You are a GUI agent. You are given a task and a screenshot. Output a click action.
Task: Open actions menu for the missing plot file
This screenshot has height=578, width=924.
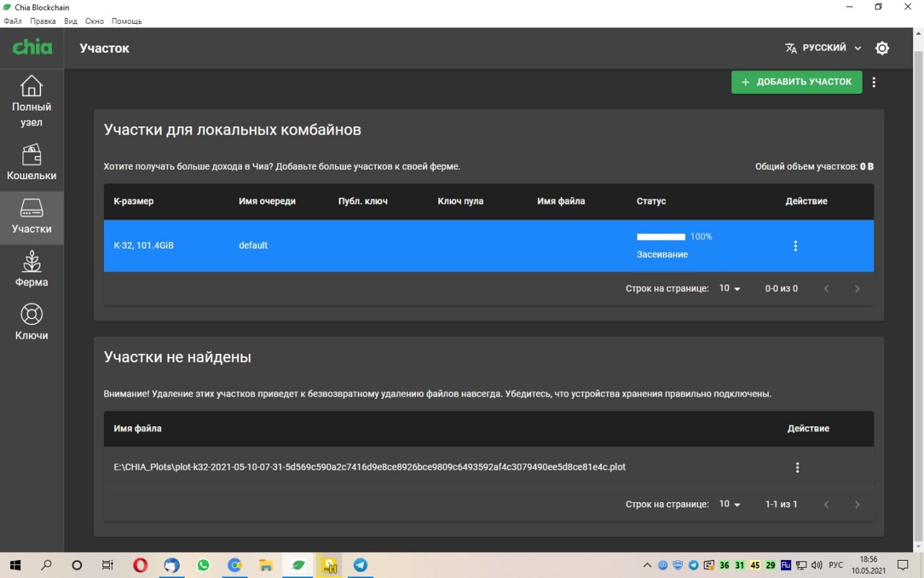[797, 467]
